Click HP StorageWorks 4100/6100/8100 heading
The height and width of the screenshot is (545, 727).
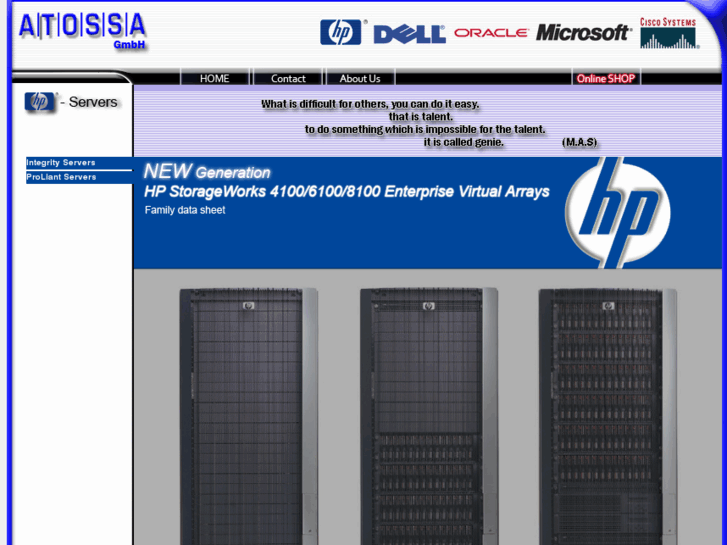tap(346, 192)
